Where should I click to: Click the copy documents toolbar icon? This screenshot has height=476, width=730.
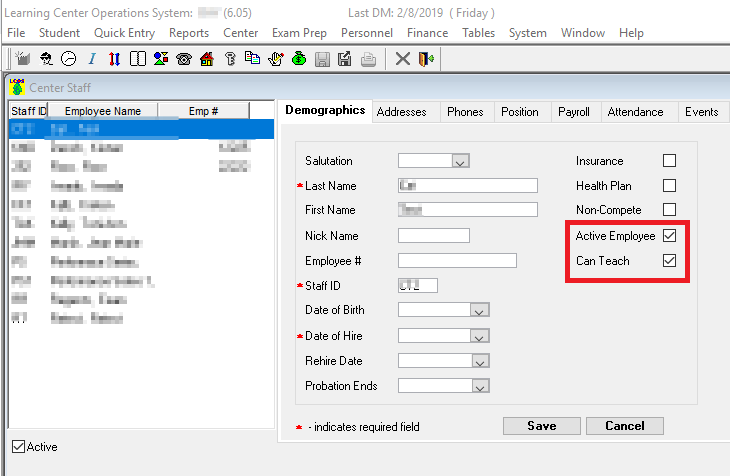coord(252,58)
